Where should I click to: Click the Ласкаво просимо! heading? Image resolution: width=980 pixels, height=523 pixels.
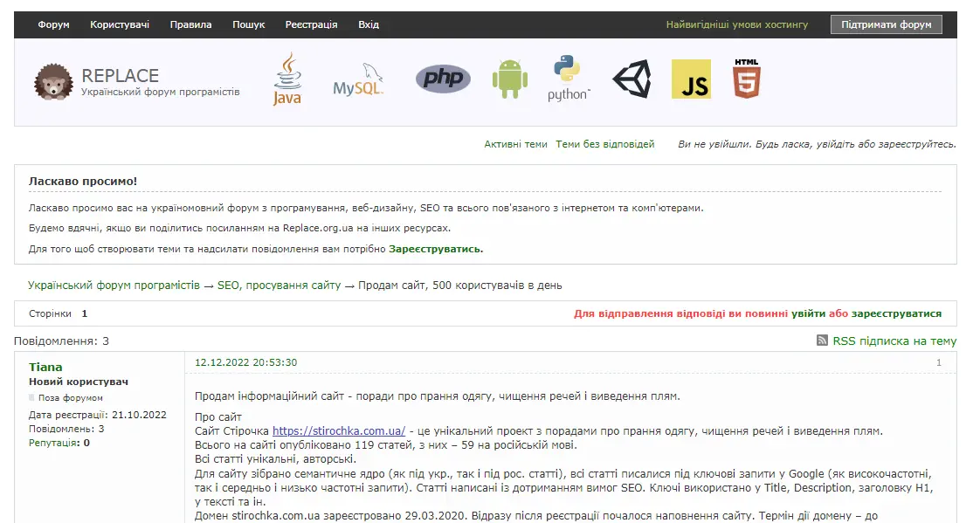(82, 182)
